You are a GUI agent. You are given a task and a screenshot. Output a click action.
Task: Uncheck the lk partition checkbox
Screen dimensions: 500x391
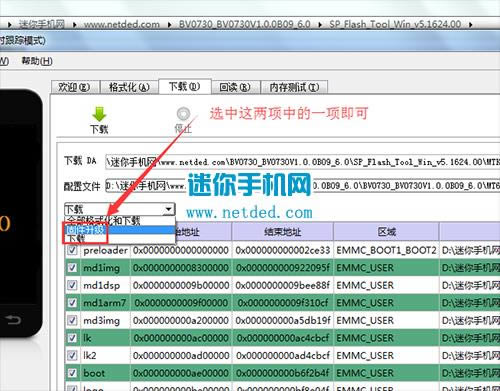tap(72, 338)
